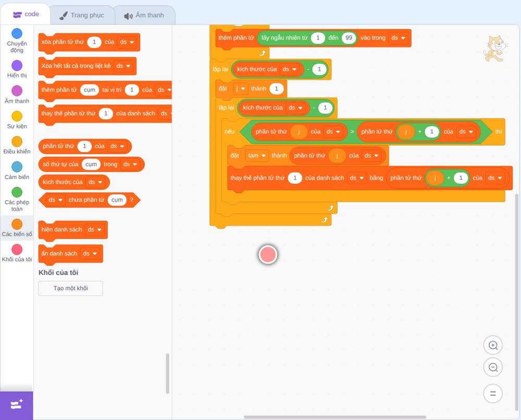
Task: Open ds dropdown in palette kích thước của block
Action: point(95,182)
